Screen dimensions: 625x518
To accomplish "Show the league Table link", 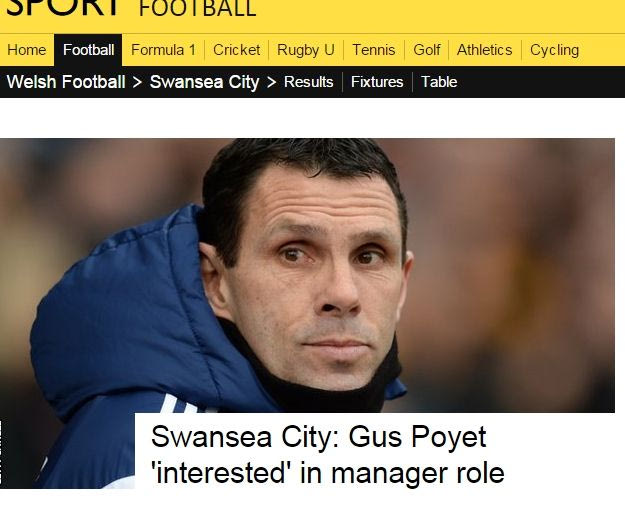I will (x=439, y=82).
